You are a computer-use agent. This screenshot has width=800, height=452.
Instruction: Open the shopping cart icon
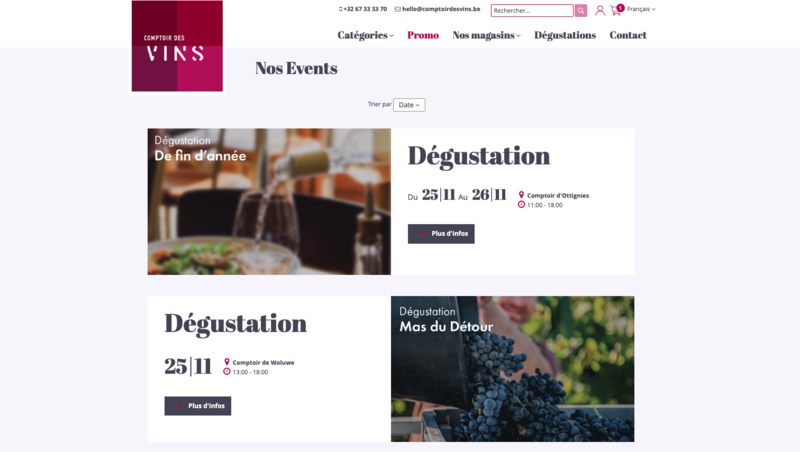616,11
